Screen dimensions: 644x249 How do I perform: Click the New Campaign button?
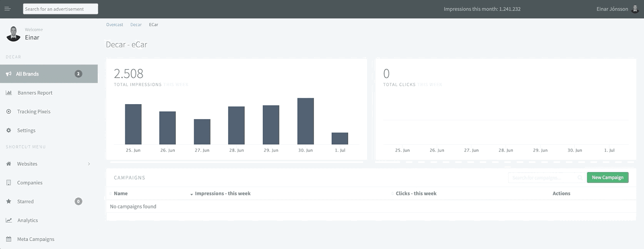pos(607,177)
